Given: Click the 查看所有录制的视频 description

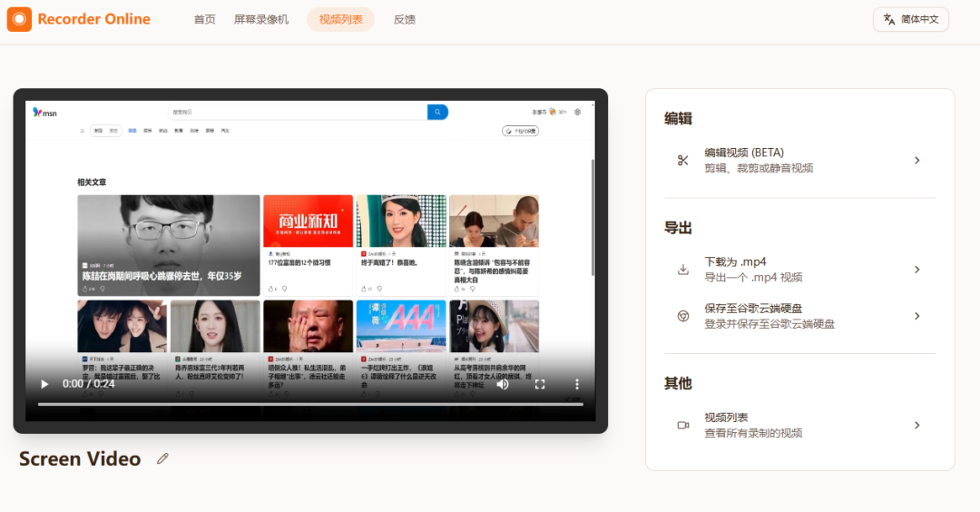Looking at the screenshot, I should (753, 433).
